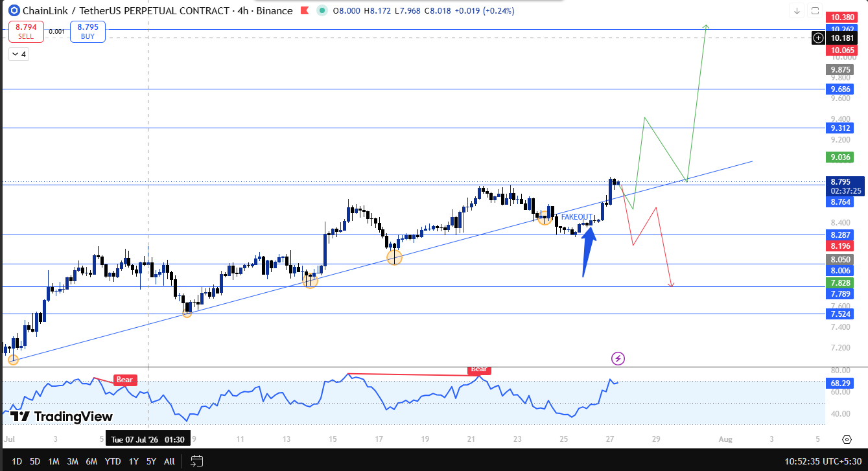Select the 3M time range

(73, 461)
